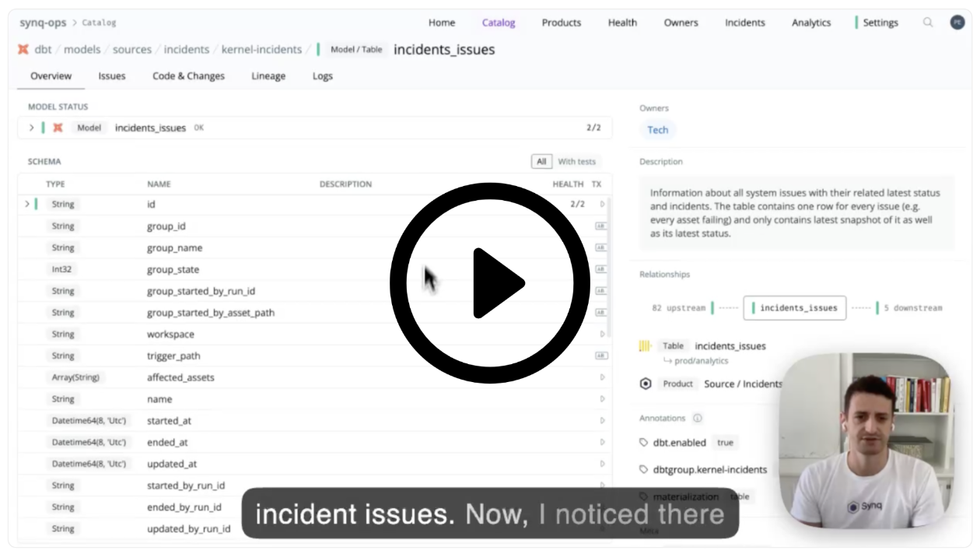Screen dimensions: 980x554
Task: Click the Tech owner badge
Action: [x=658, y=130]
